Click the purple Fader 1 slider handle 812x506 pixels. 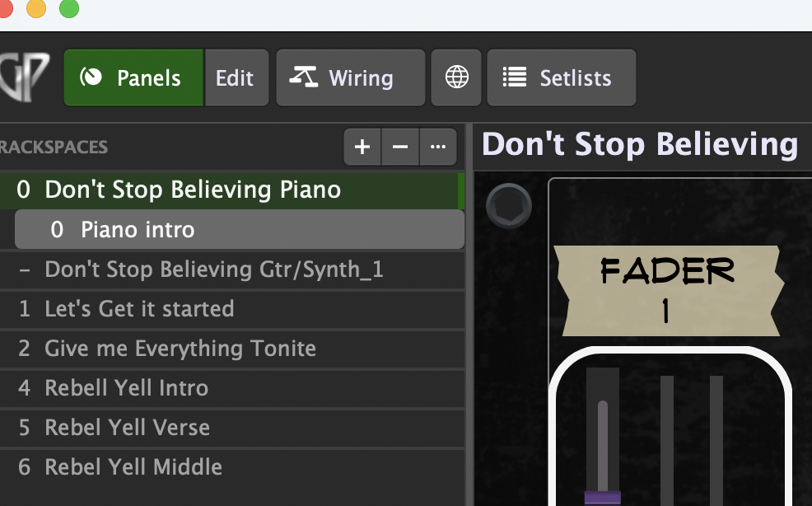point(602,497)
